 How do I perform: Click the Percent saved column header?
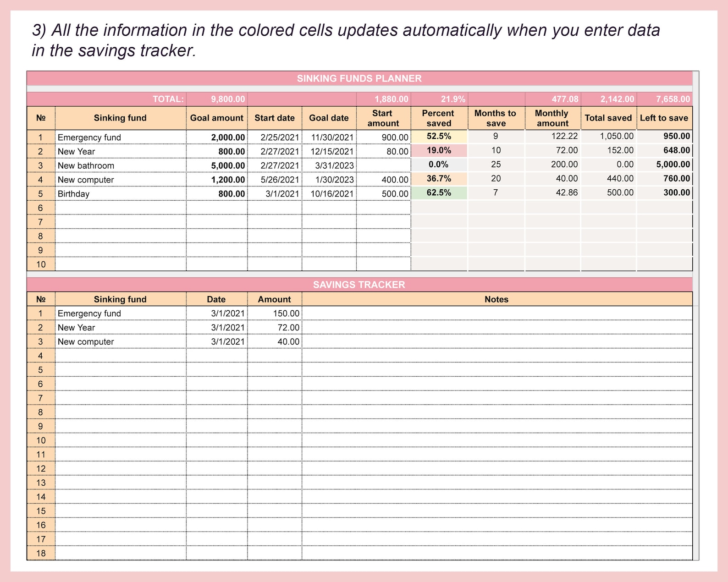tap(439, 118)
